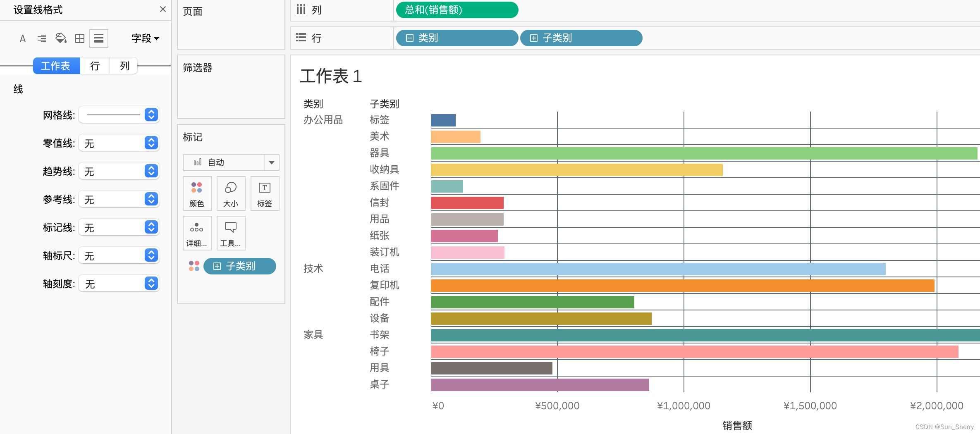
Task: Switch to the 列 format tab
Action: 124,66
